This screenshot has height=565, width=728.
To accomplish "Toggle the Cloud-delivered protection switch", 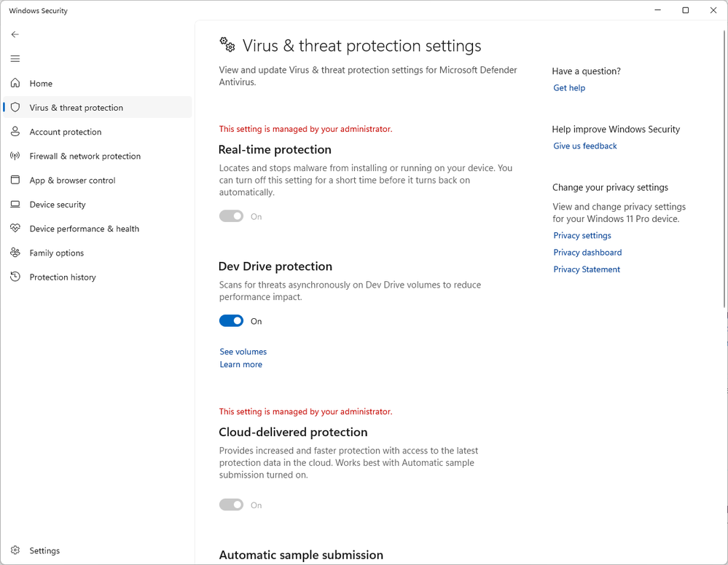I will click(x=232, y=505).
